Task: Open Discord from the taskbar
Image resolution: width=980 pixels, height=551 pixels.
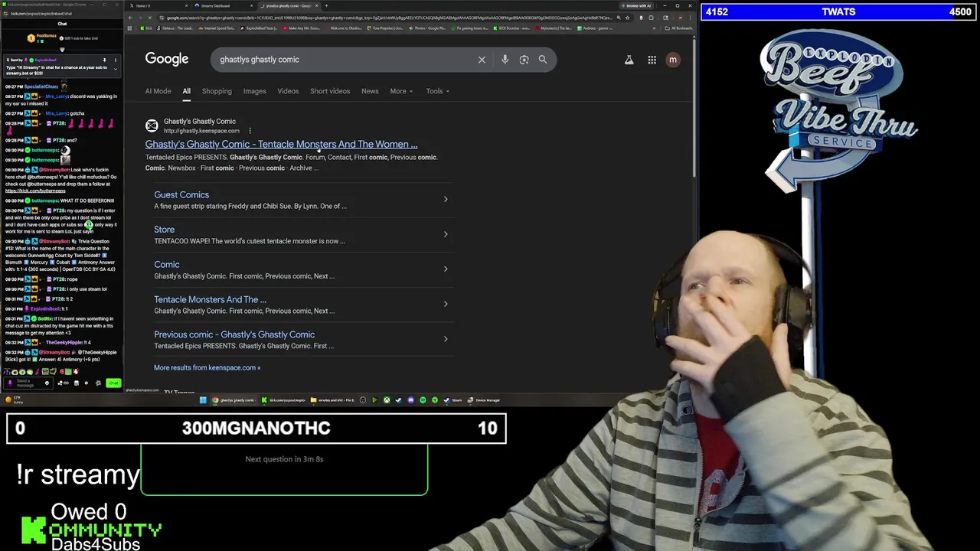Action: [x=410, y=400]
